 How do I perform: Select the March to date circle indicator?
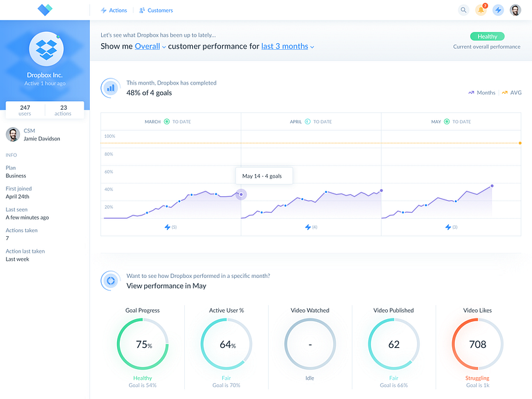[167, 122]
